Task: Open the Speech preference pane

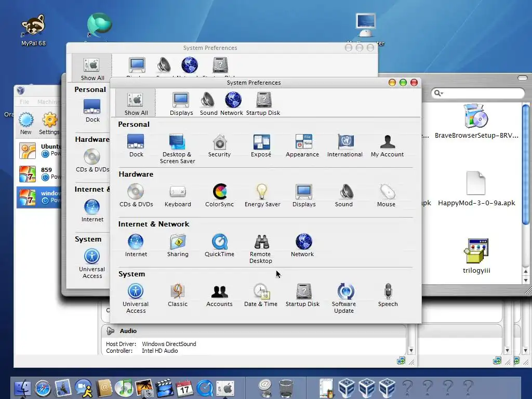Action: tap(388, 295)
